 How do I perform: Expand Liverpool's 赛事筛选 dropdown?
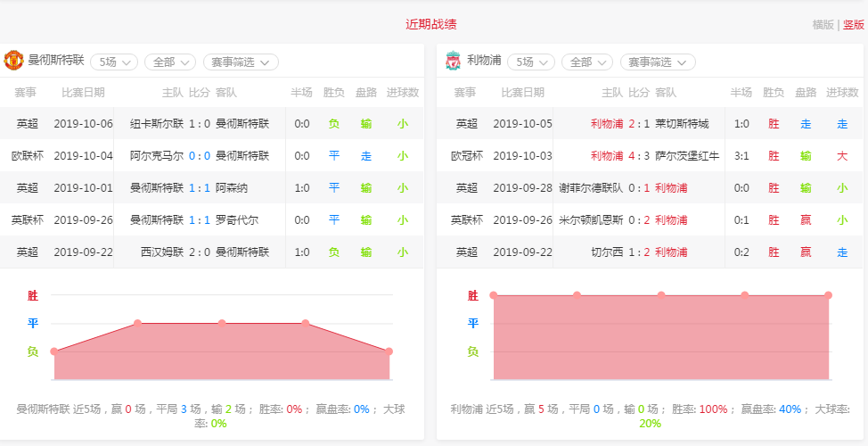click(658, 62)
